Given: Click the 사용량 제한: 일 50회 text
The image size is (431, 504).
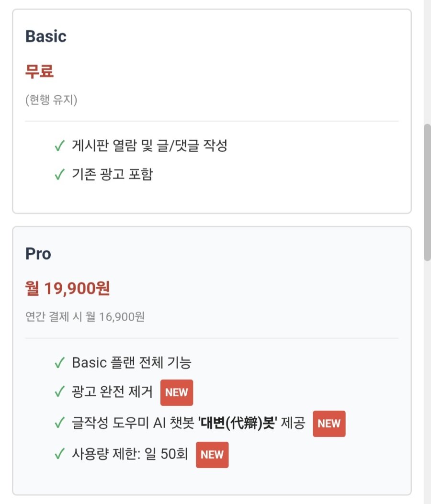Looking at the screenshot, I should coord(130,454).
